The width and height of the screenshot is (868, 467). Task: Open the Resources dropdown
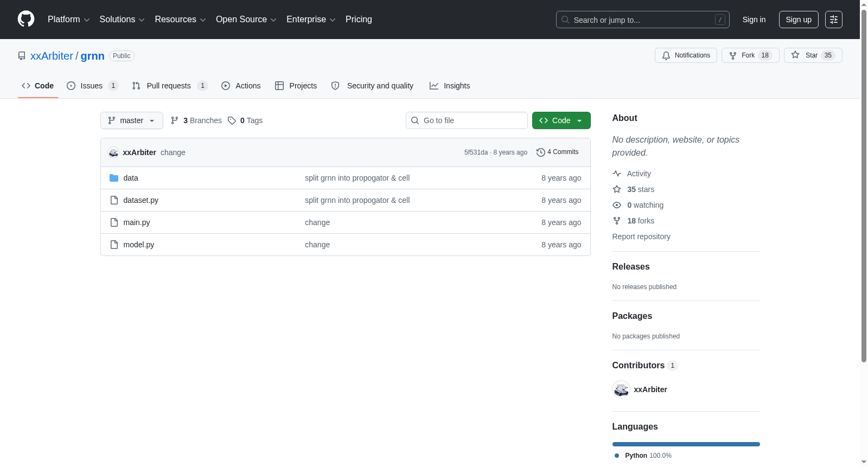pos(180,20)
